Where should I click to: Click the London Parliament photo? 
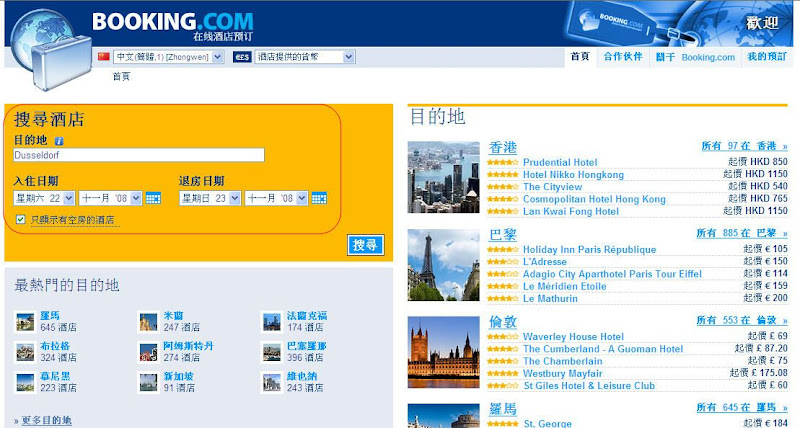(443, 352)
